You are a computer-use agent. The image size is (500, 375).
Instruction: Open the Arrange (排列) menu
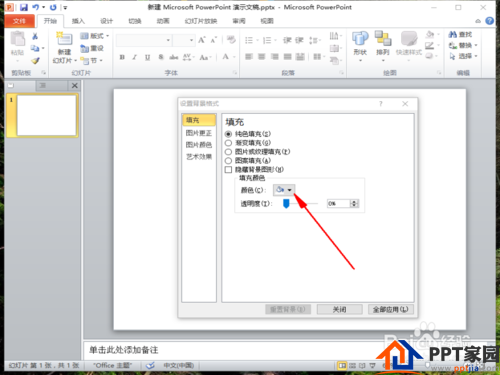[383, 46]
